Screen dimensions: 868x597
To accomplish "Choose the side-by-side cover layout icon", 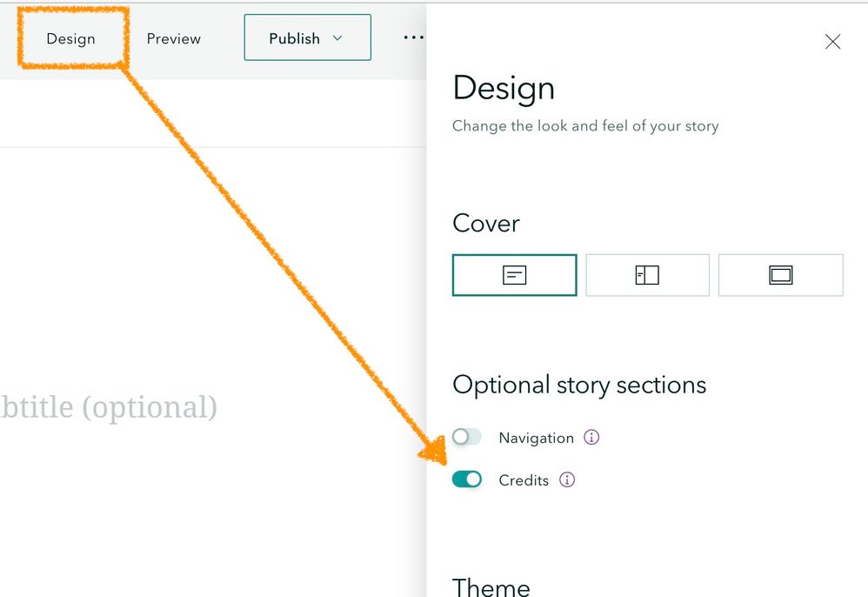I will tap(647, 275).
